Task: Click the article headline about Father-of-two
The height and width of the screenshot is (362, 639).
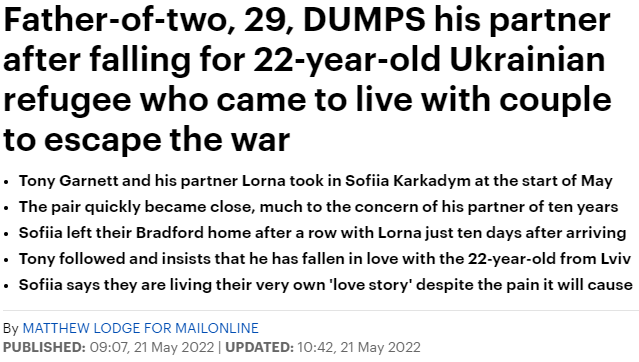Action: point(307,80)
